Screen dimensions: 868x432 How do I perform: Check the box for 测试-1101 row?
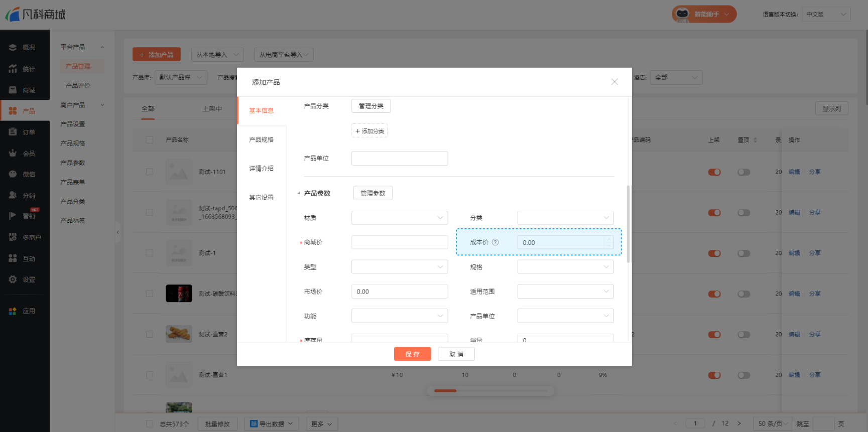(150, 172)
